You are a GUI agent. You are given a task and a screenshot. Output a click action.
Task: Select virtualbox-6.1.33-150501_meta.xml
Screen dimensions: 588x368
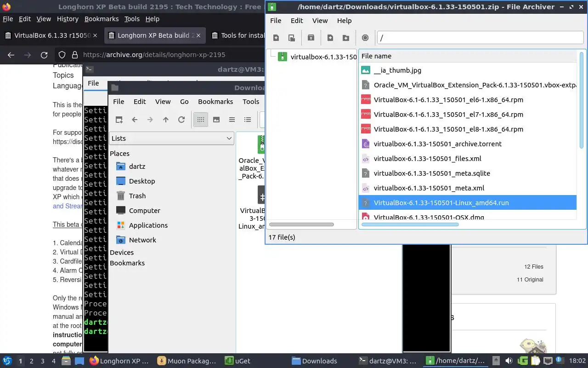(x=468, y=188)
